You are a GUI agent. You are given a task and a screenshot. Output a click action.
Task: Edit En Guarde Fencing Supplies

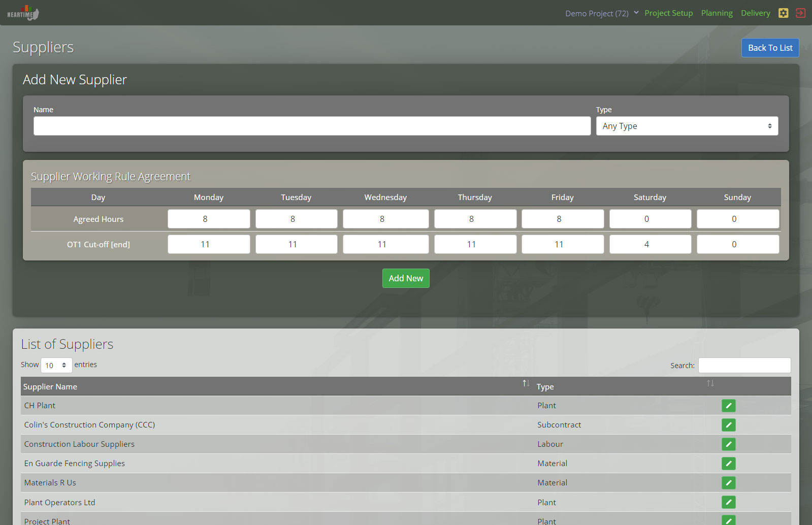coord(728,464)
